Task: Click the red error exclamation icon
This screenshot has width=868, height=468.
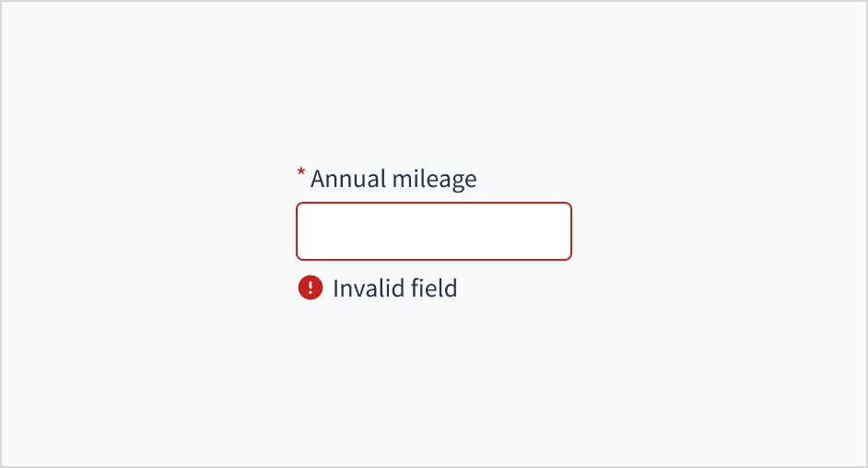Action: 311,288
